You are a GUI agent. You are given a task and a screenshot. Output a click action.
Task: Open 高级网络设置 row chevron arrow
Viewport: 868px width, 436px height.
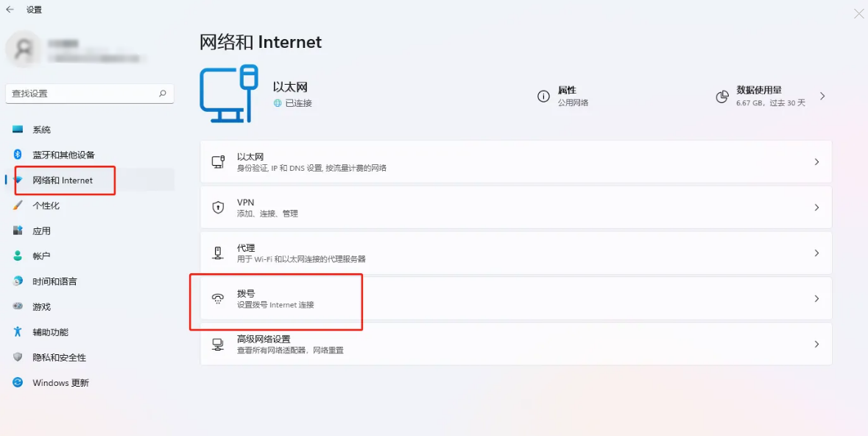[816, 343]
